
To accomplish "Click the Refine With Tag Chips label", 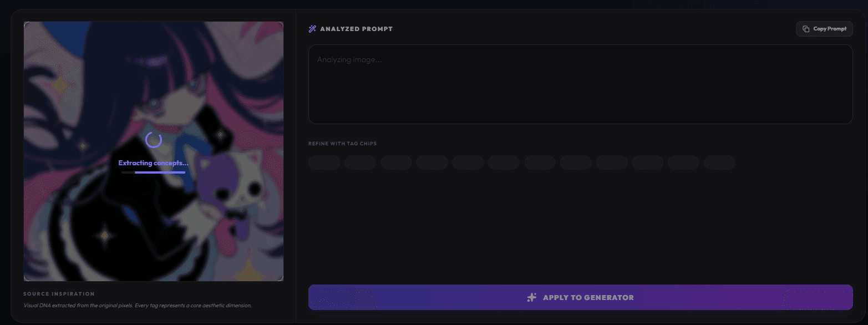I will (x=342, y=144).
